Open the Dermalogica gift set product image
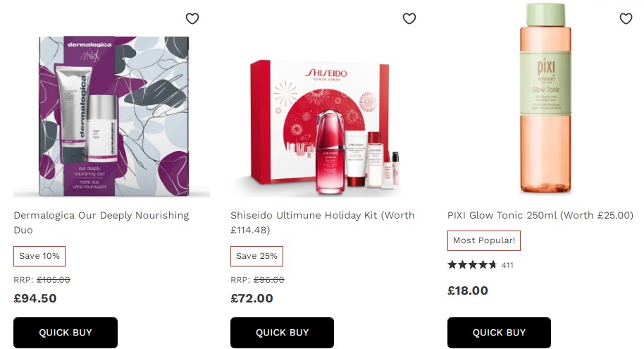This screenshot has height=349, width=644. (112, 116)
